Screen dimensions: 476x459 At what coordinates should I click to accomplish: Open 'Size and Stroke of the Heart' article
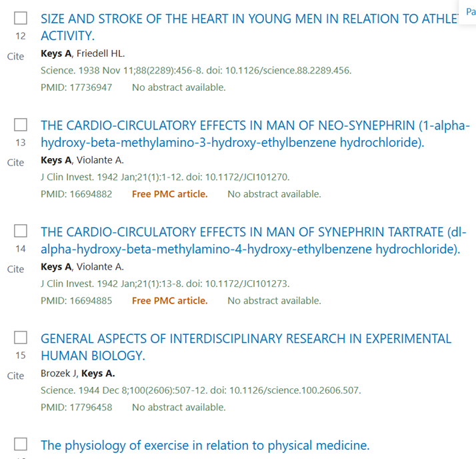[249, 27]
